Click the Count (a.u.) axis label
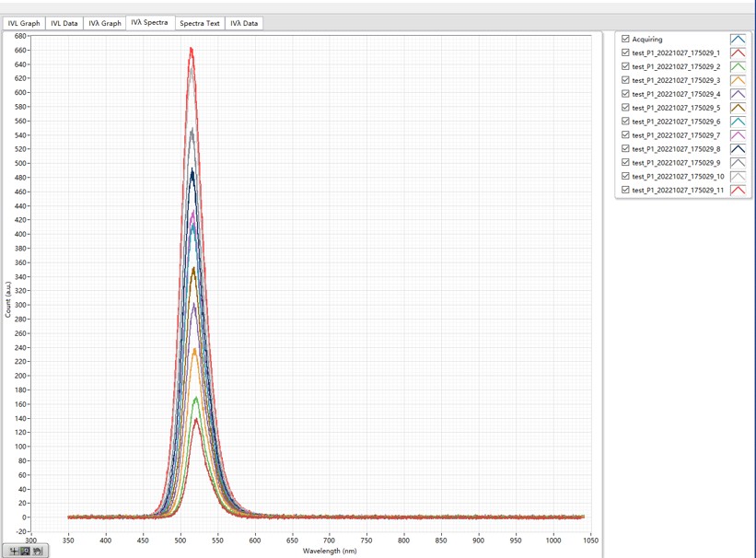 tap(8, 299)
